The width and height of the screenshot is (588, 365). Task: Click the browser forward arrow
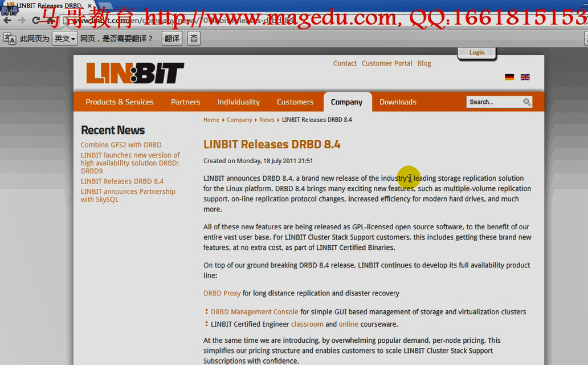pos(22,21)
